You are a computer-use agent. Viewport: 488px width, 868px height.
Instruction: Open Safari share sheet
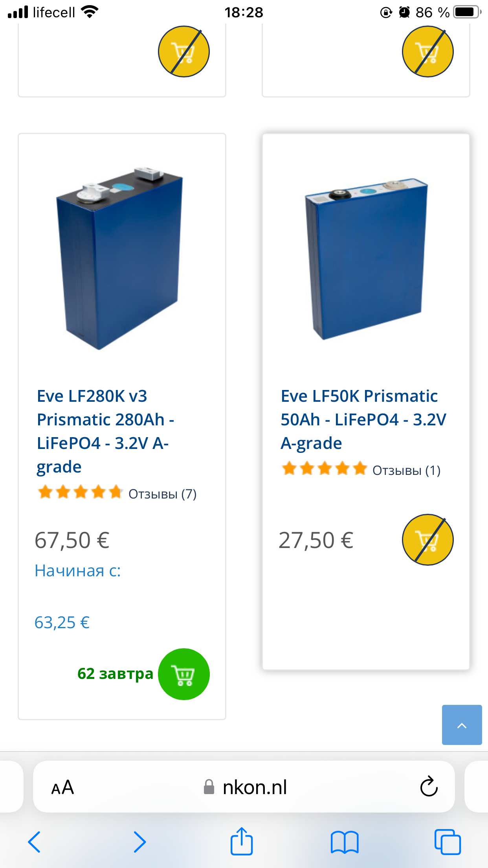coord(241,842)
